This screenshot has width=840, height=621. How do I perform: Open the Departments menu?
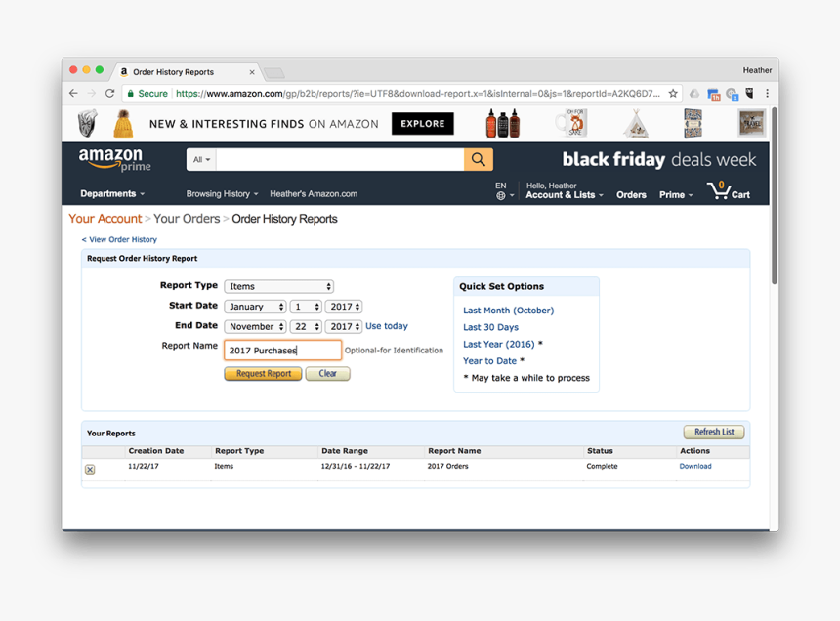point(110,193)
